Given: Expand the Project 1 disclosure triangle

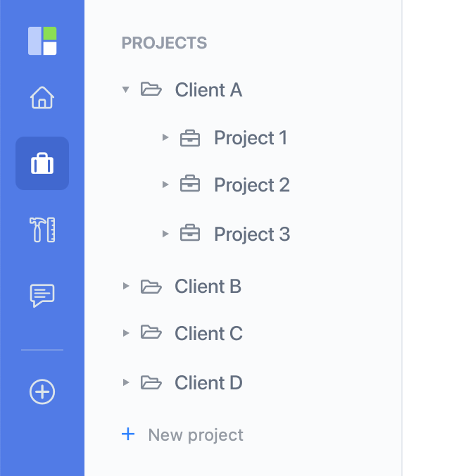Looking at the screenshot, I should 165,137.
